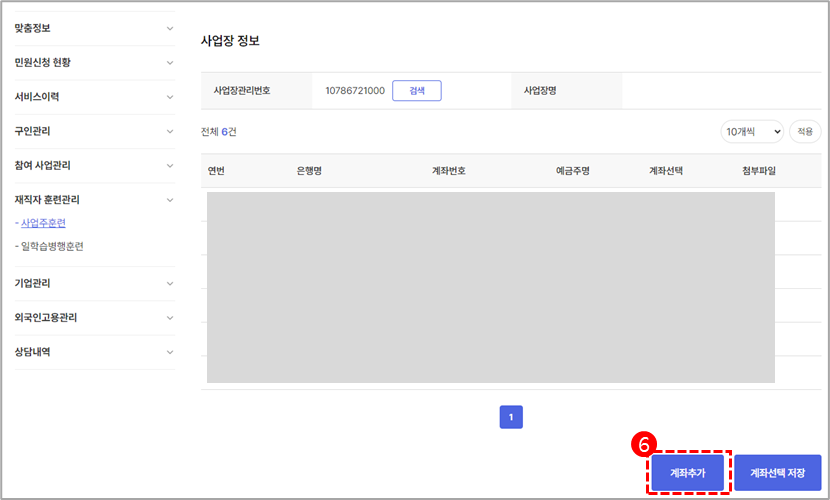Click the 검색 button beside the 사업장관리번호
The image size is (830, 500).
pos(417,91)
